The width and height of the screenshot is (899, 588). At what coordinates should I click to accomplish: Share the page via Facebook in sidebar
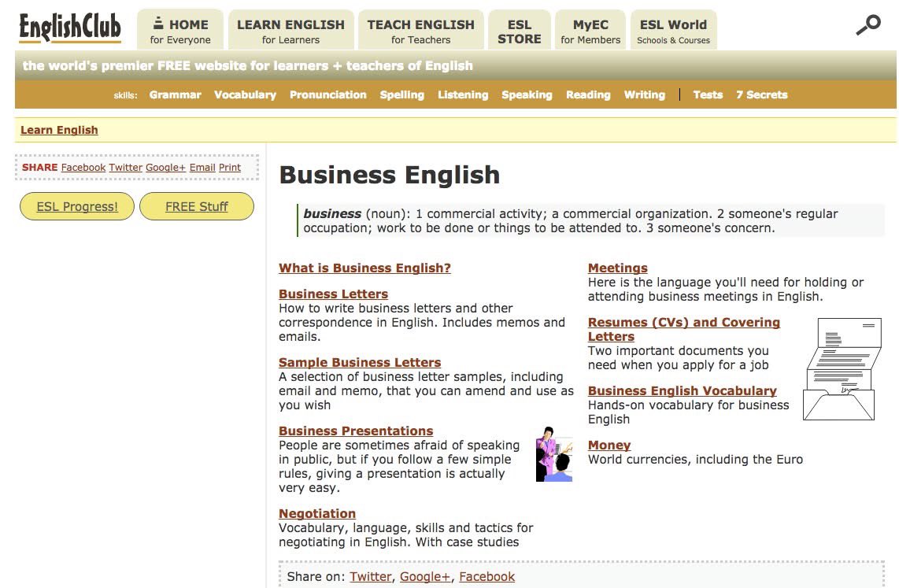(x=83, y=168)
